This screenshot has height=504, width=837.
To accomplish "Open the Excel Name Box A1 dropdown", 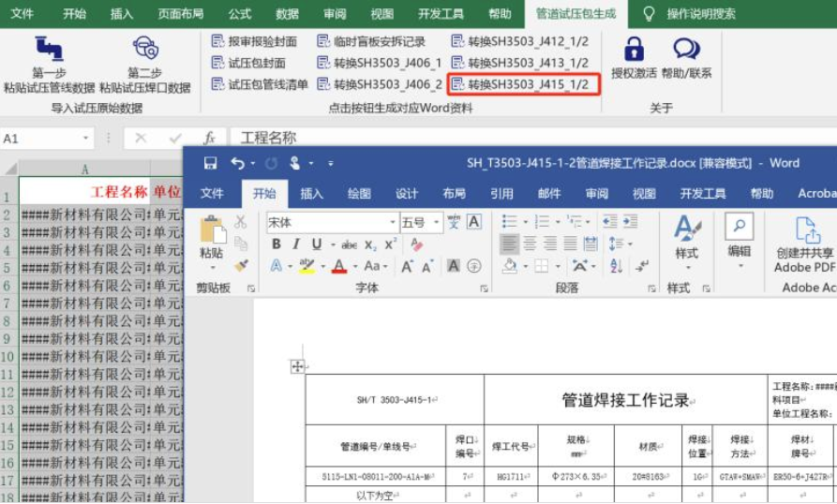I will (x=85, y=139).
